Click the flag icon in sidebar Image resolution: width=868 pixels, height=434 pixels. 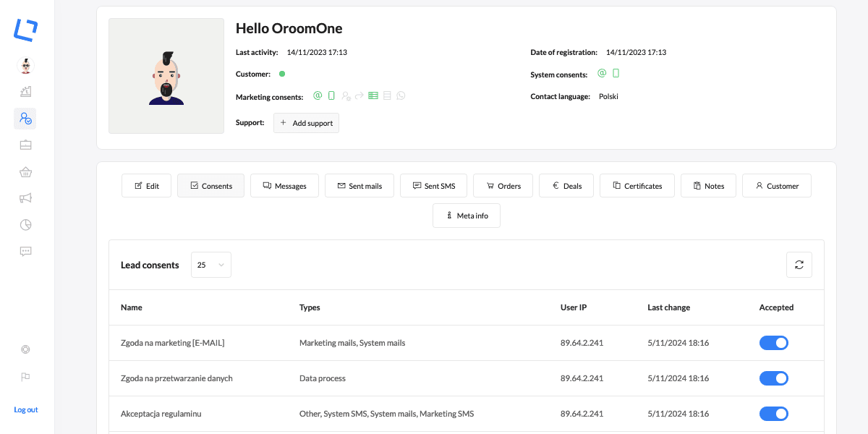(25, 376)
